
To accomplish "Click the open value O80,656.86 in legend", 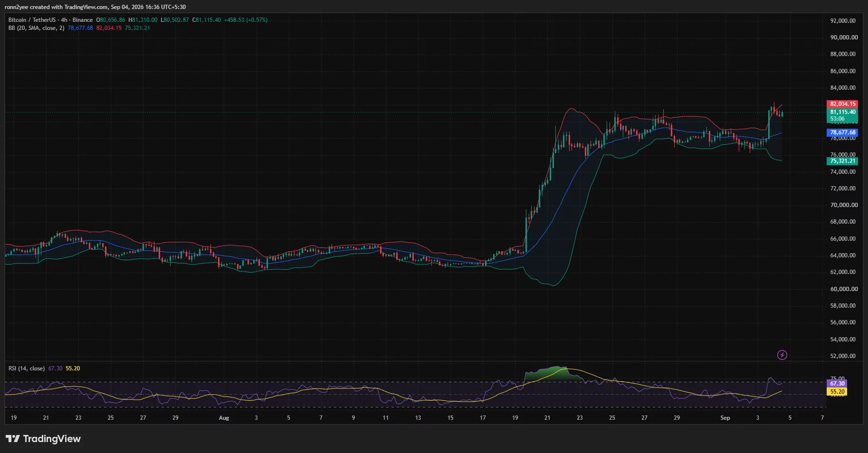I will (111, 20).
